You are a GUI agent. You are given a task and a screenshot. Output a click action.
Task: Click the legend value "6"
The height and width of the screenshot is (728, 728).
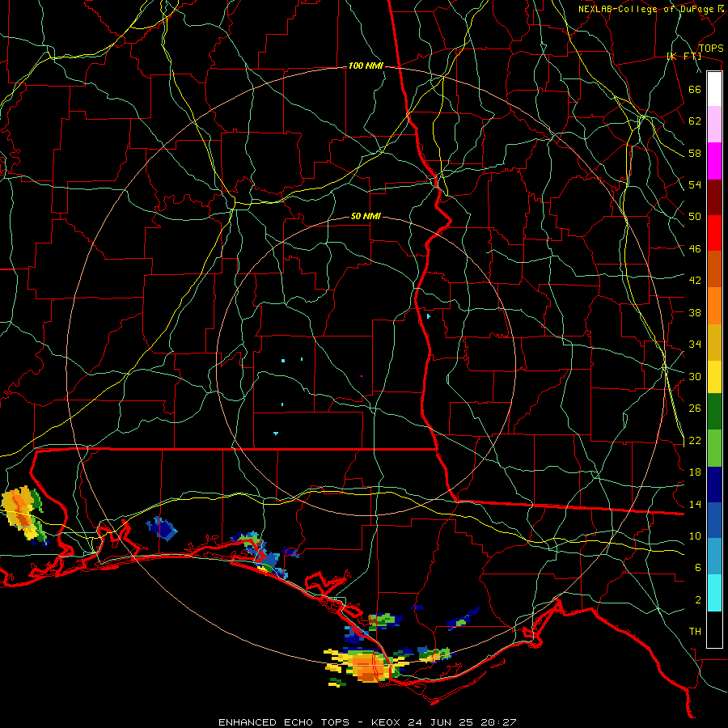(698, 568)
